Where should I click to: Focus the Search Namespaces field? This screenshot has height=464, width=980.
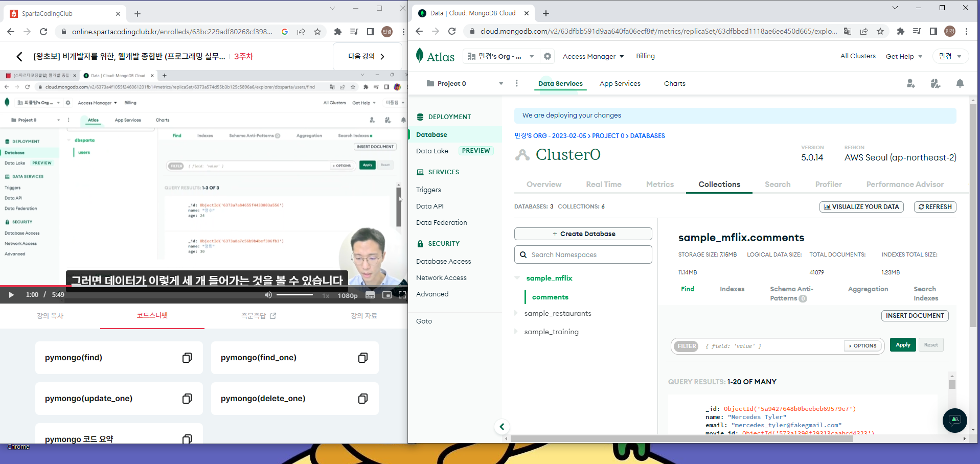[583, 254]
